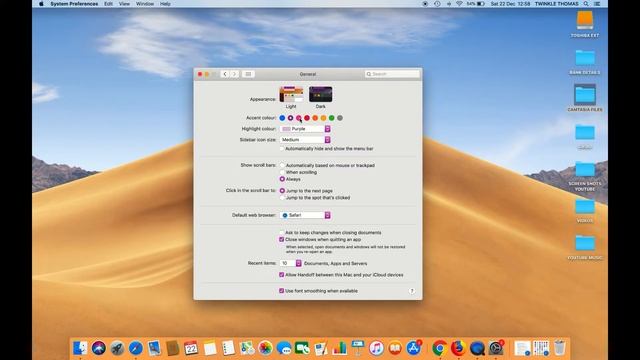Open App Store icon in Dock
This screenshot has width=640, height=360.
pos(413,348)
